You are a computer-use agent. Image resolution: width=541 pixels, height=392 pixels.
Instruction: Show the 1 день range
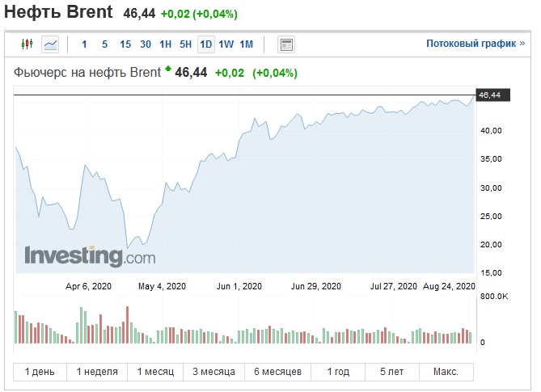click(40, 372)
